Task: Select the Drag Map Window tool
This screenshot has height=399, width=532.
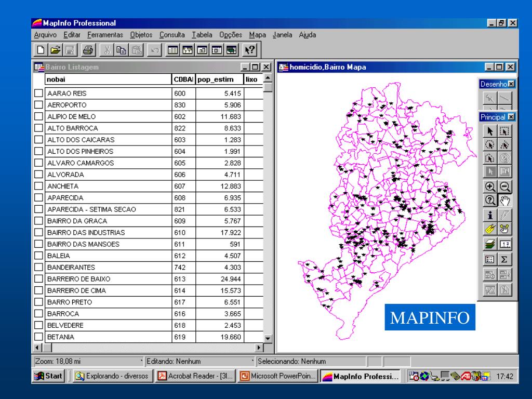Action: pyautogui.click(x=504, y=229)
